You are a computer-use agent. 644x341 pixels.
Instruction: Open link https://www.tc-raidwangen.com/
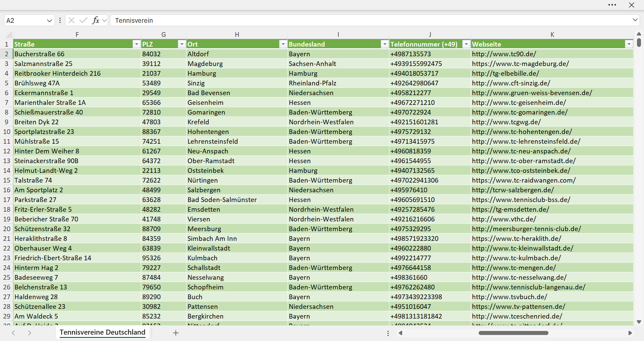tap(524, 180)
